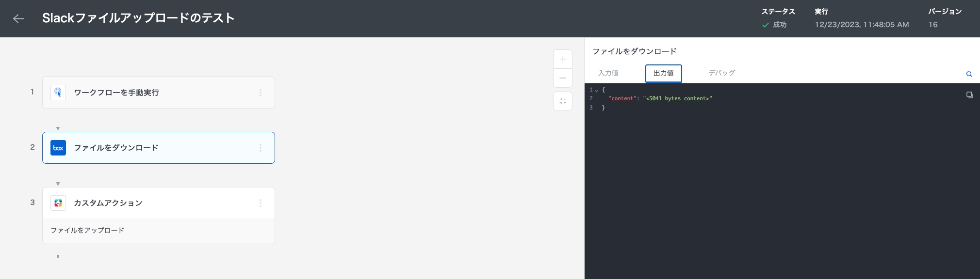Open options menu for カスタムアクション step
Viewport: 980px width, 279px height.
click(x=261, y=203)
